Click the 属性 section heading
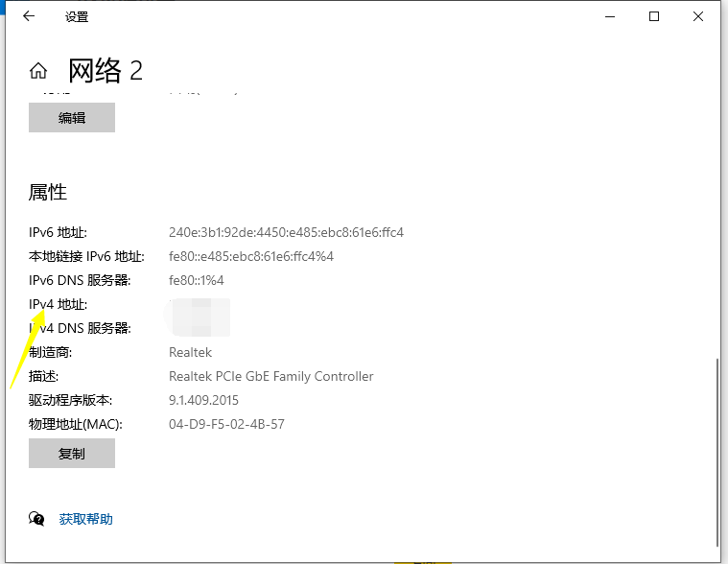The width and height of the screenshot is (728, 564). coord(48,192)
